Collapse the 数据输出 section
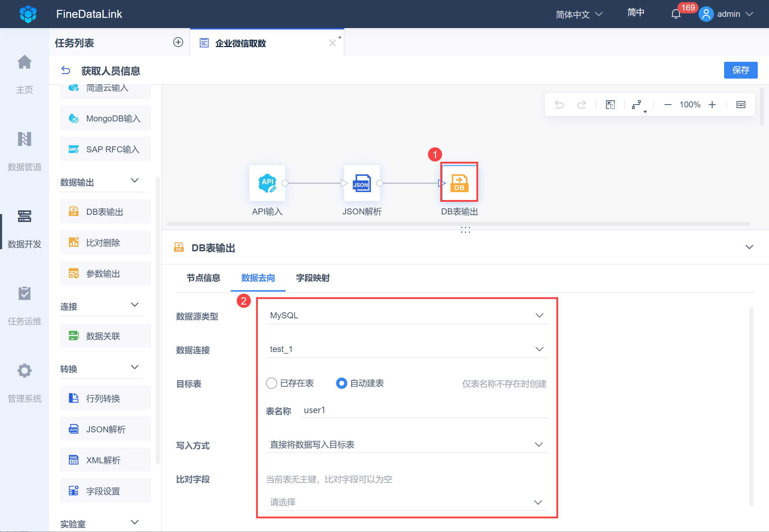Image resolution: width=769 pixels, height=532 pixels. pos(135,181)
